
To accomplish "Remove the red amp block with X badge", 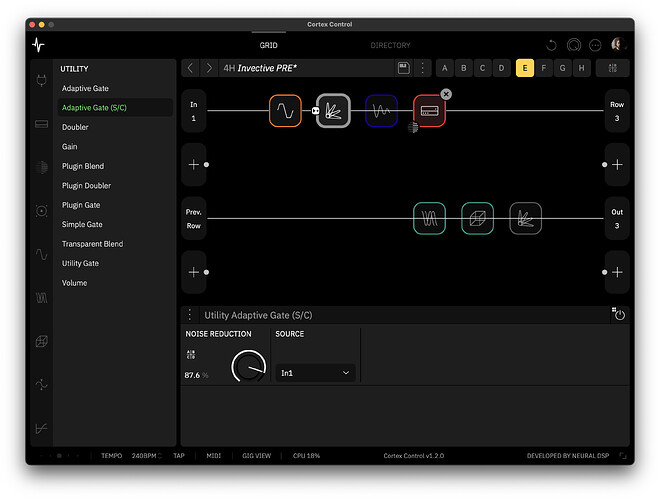I will pyautogui.click(x=446, y=94).
